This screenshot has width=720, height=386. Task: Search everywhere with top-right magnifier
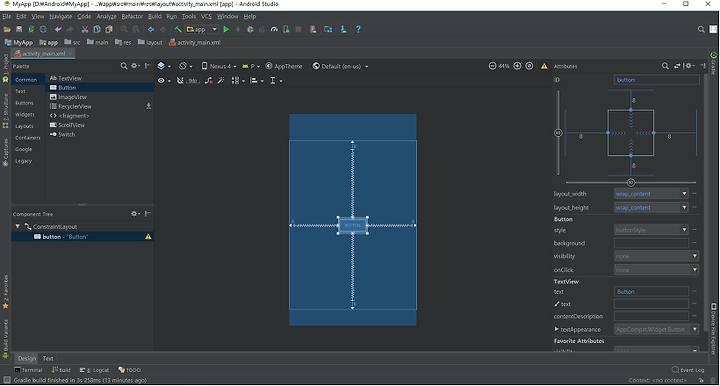click(x=701, y=29)
